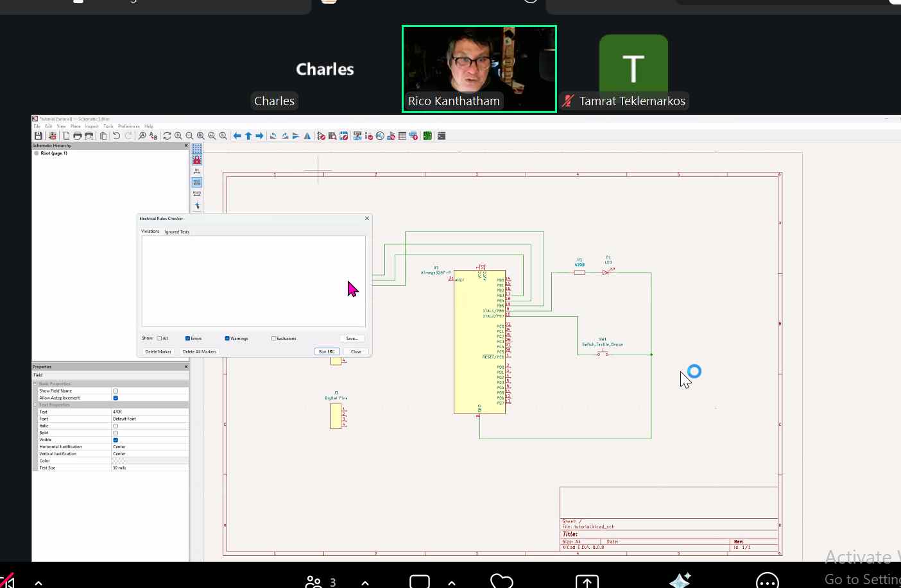This screenshot has width=901, height=588.
Task: Click the Save schematic icon in the toolbar
Action: tap(39, 136)
